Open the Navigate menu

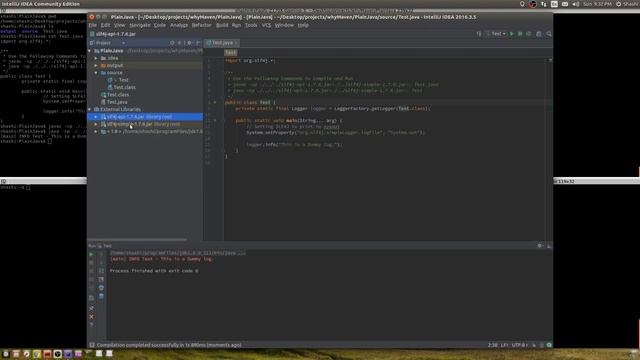point(140,25)
